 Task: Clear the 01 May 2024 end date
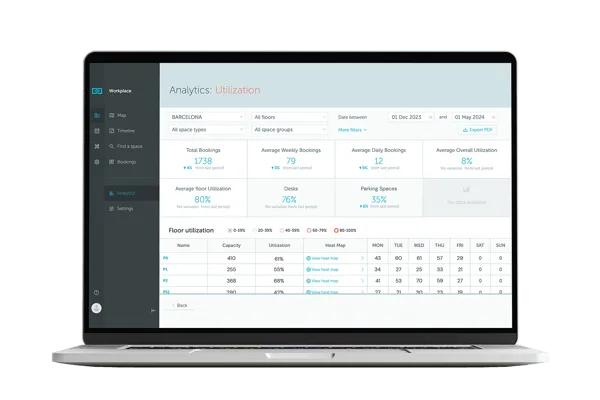pos(494,118)
